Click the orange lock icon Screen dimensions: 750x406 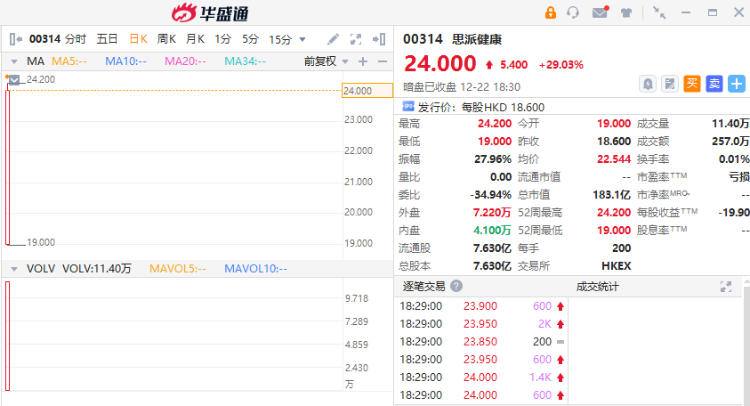click(x=550, y=13)
